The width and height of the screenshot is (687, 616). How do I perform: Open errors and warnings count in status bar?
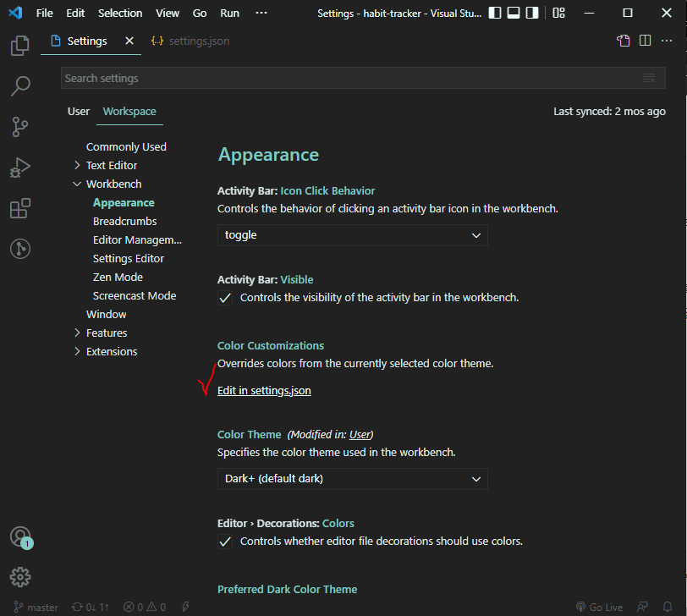tap(145, 608)
